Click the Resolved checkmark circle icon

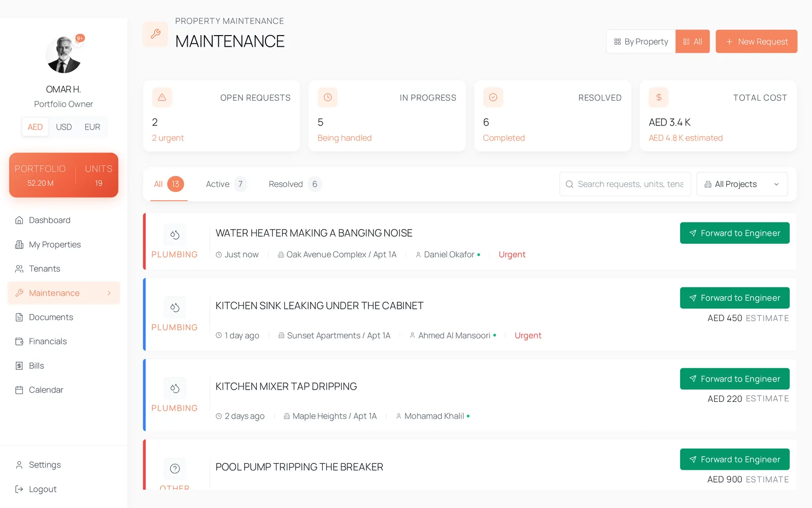(493, 98)
